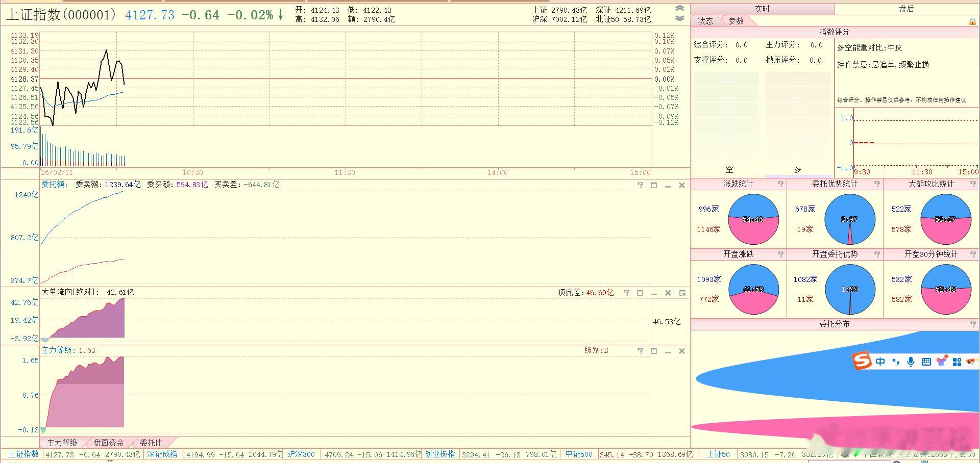
Task: Click the lock icon beside the 参数 tab row
Action: (x=972, y=21)
